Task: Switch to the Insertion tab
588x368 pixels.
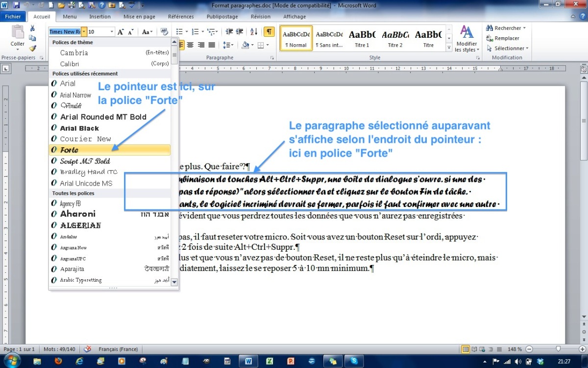Action: tap(100, 17)
